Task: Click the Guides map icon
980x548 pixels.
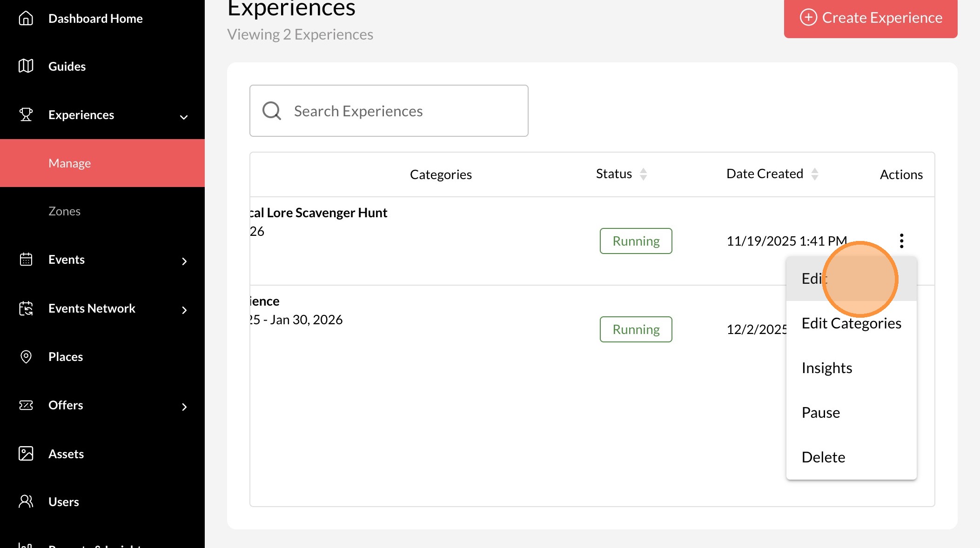Action: tap(26, 66)
